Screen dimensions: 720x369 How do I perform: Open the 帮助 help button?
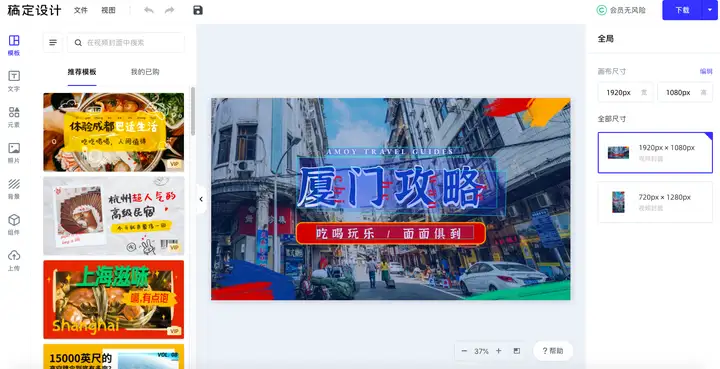(x=553, y=351)
